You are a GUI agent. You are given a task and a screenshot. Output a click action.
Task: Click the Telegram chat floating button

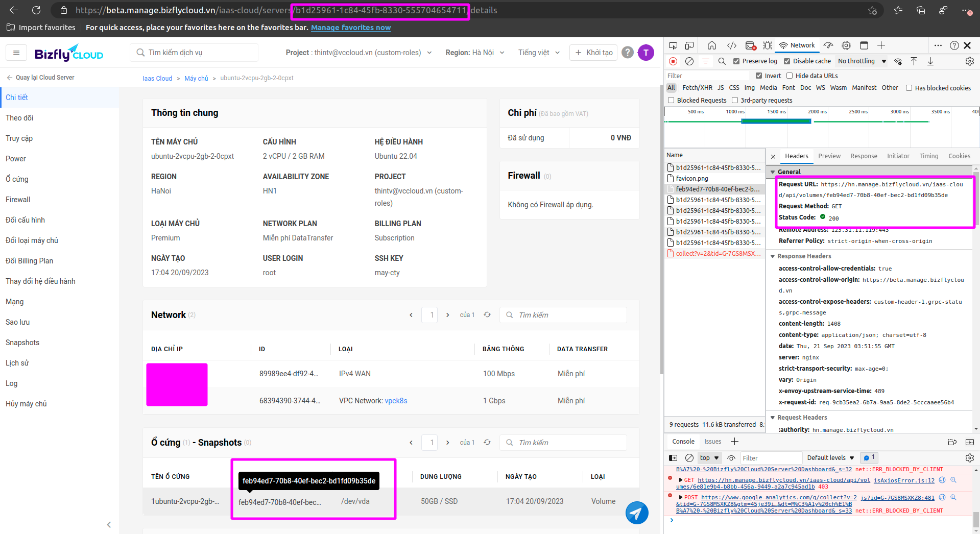pos(636,513)
